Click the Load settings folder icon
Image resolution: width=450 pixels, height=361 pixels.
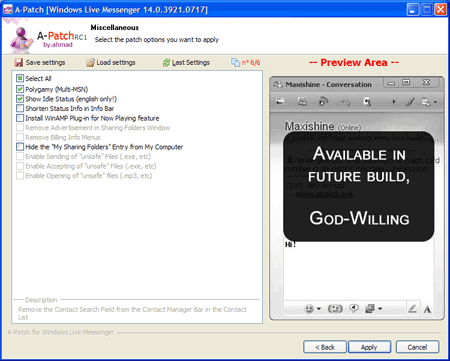(x=90, y=62)
